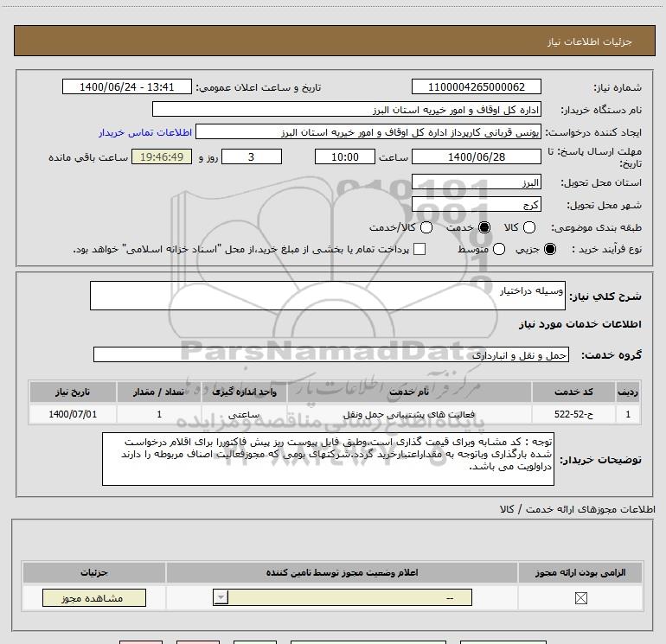This screenshot has height=644, width=666.
Task: Click the اطلاعات مجوزهای ارائه خدمت heading
Action: click(578, 509)
